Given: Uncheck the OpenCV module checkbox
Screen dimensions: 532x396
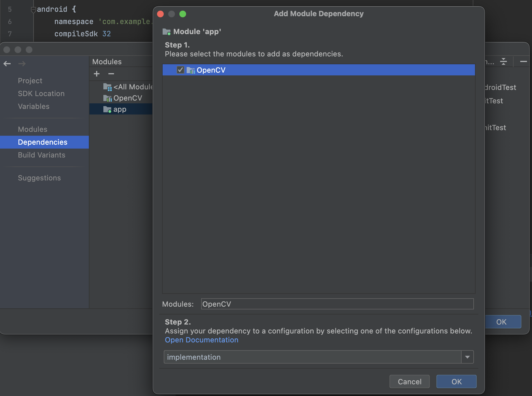Looking at the screenshot, I should coord(180,70).
